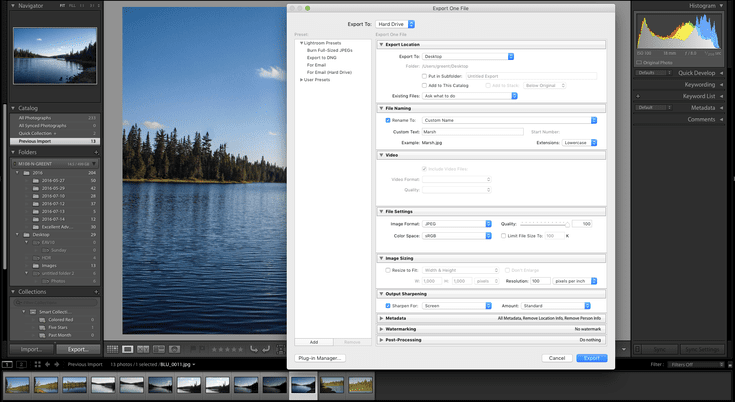The height and width of the screenshot is (402, 735).
Task: Open the Plug-in Manager
Action: (319, 357)
